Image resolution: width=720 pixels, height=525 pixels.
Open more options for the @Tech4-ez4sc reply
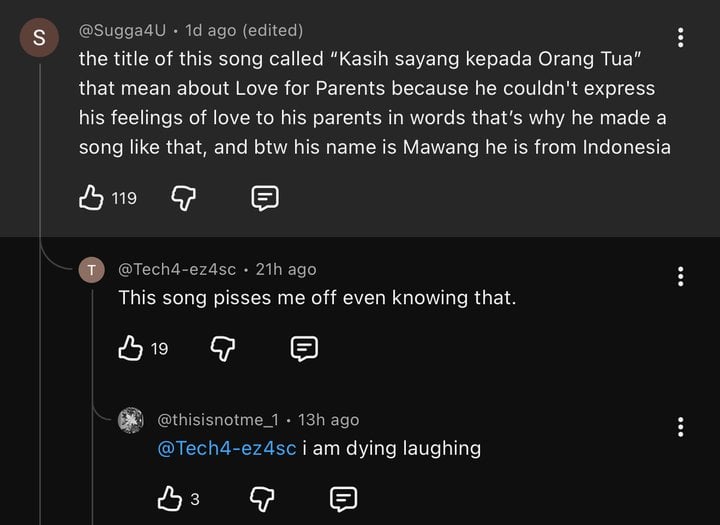(x=681, y=276)
